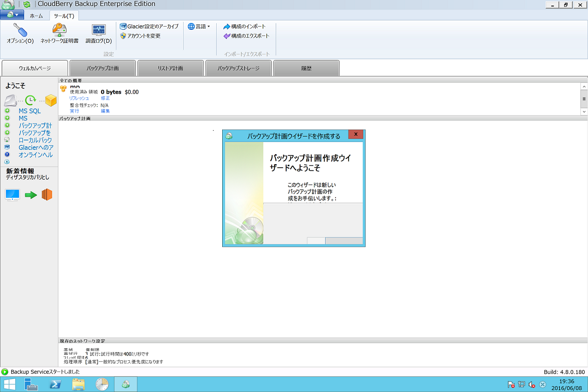The width and height of the screenshot is (588, 392).
Task: Click the wizard dialog title bar icon
Action: point(229,136)
